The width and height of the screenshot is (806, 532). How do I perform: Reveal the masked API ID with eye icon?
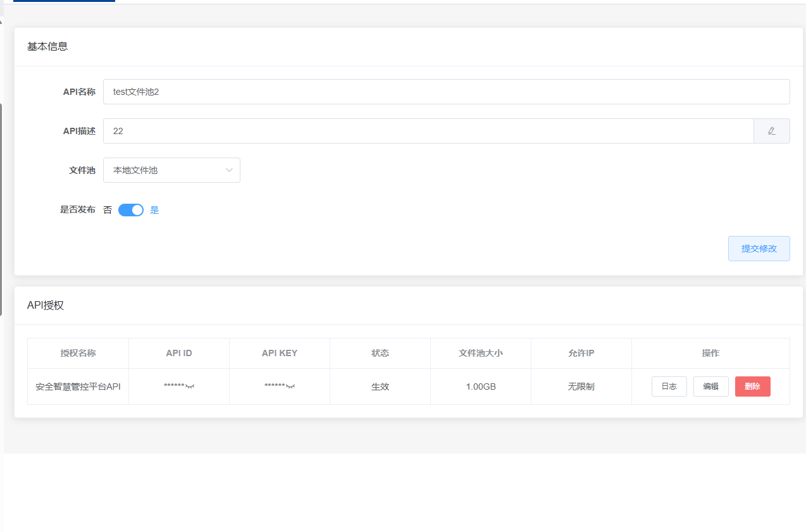189,387
